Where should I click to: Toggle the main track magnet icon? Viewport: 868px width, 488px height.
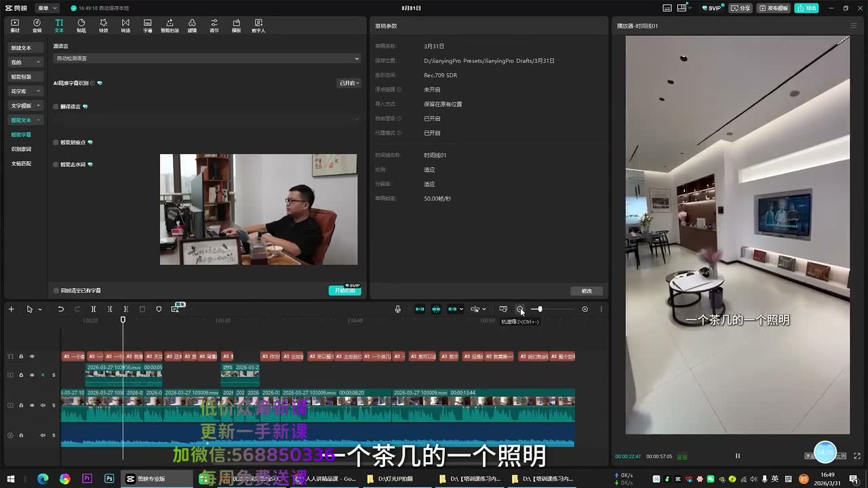[x=420, y=309]
